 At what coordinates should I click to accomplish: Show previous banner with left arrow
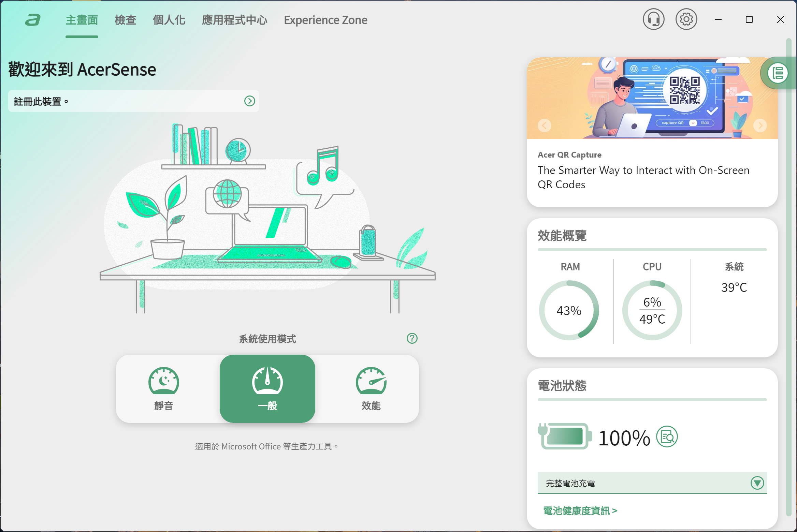[x=545, y=125]
